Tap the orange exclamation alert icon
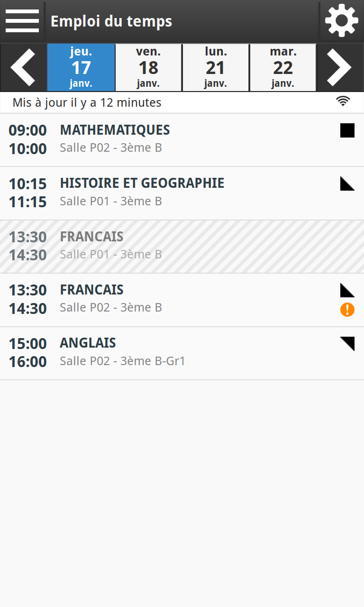The height and width of the screenshot is (607, 364). pyautogui.click(x=347, y=310)
